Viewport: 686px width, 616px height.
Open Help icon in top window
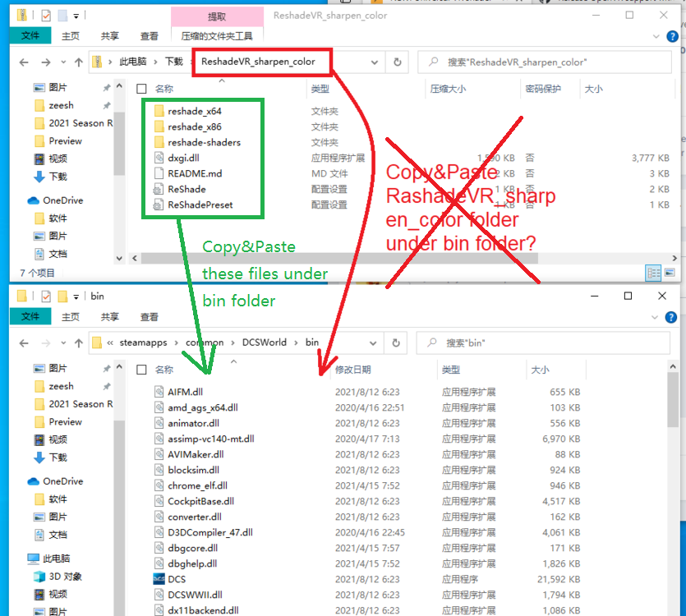tap(672, 36)
